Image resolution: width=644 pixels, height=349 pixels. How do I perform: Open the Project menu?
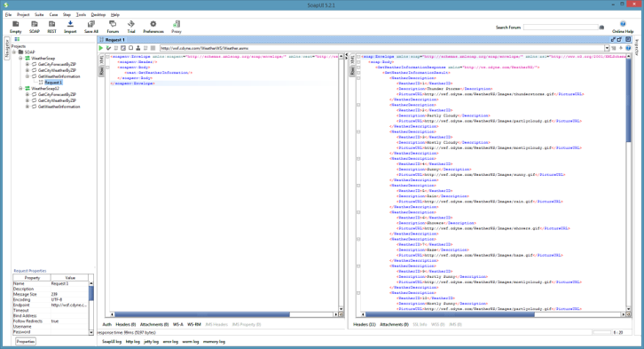(x=23, y=15)
